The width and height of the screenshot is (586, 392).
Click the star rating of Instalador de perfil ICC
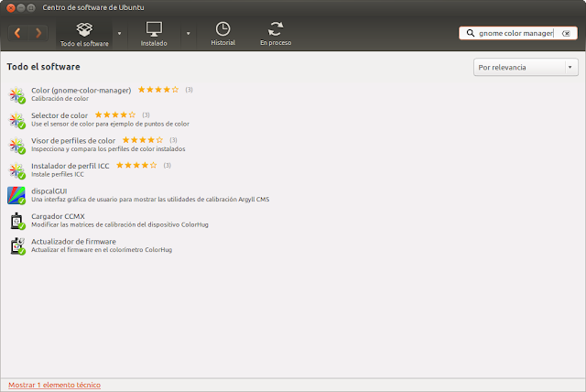(x=136, y=165)
